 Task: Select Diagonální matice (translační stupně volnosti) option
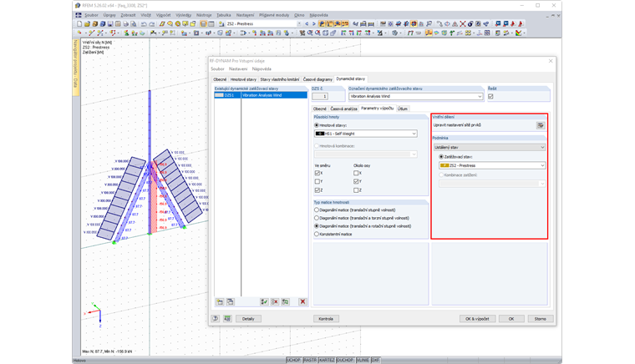(317, 210)
